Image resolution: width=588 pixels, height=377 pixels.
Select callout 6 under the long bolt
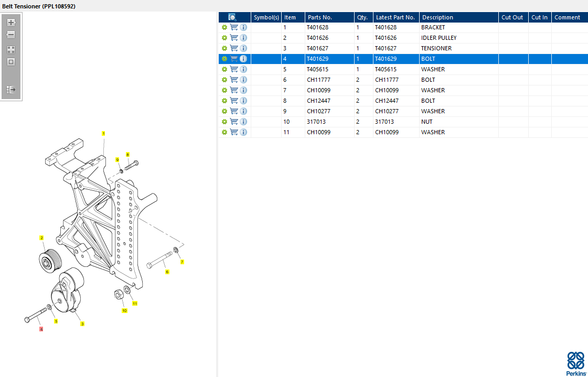pyautogui.click(x=167, y=272)
